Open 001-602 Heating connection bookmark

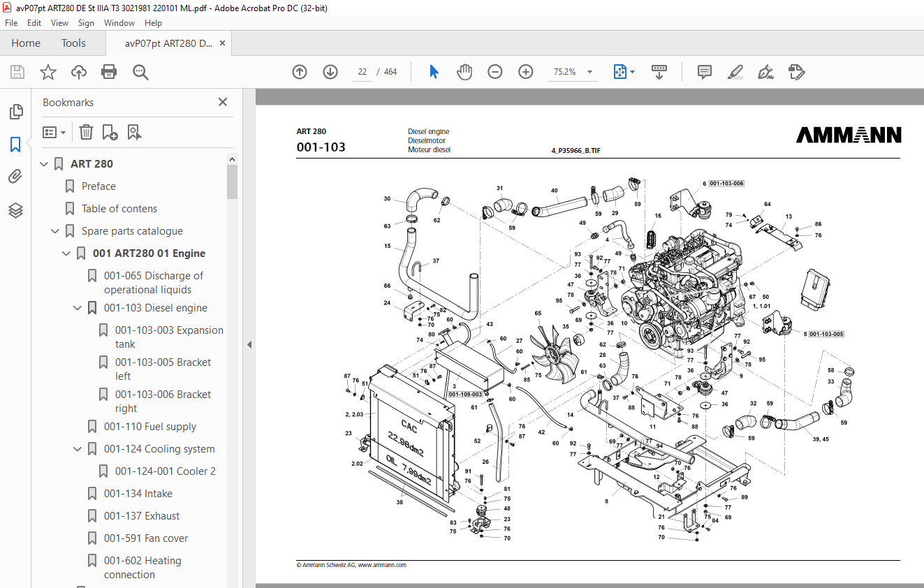142,568
